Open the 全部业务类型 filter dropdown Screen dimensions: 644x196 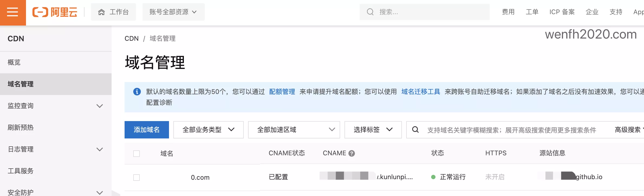coord(208,130)
